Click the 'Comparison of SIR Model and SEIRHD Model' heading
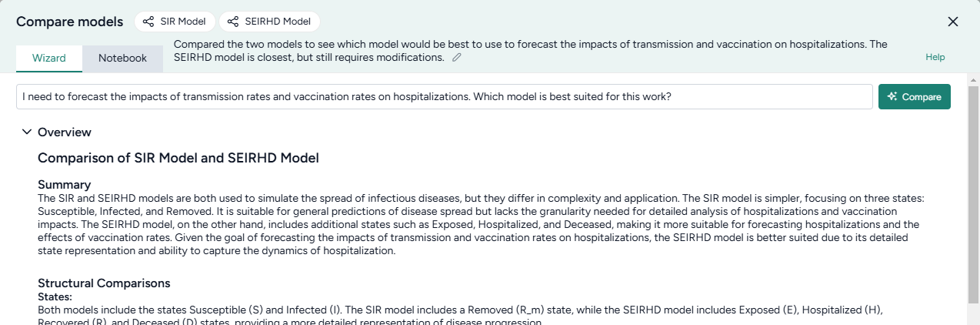Image resolution: width=980 pixels, height=325 pixels. coord(178,158)
